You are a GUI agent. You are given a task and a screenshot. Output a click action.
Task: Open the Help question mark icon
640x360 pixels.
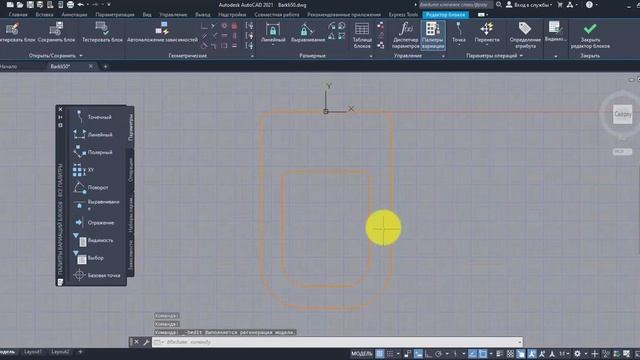(589, 5)
